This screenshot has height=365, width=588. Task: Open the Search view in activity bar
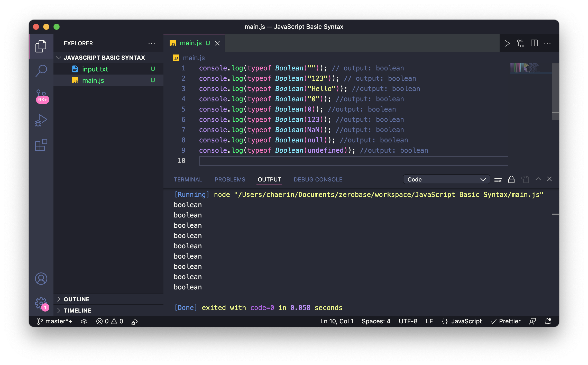(41, 70)
